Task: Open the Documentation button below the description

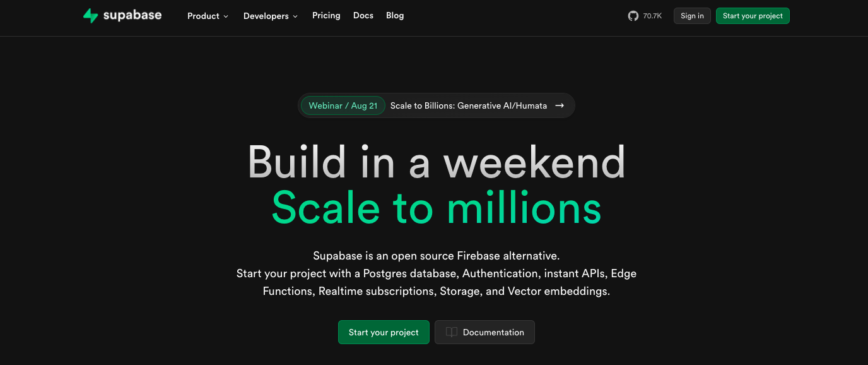Action: pos(484,332)
